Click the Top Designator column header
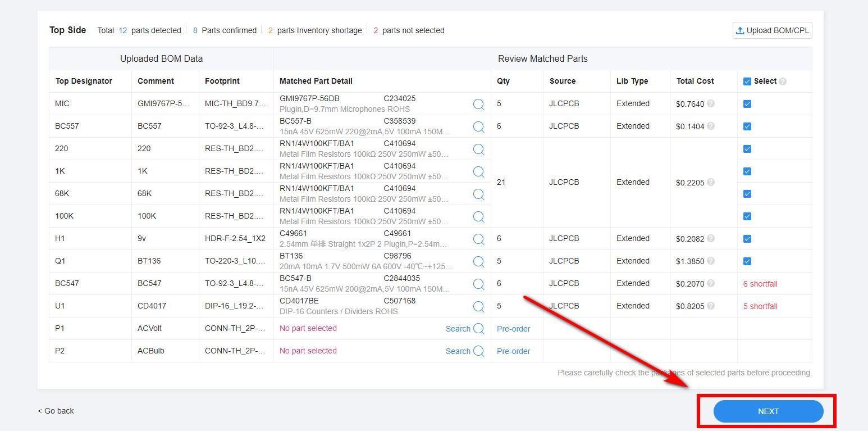This screenshot has width=868, height=431. (x=84, y=81)
